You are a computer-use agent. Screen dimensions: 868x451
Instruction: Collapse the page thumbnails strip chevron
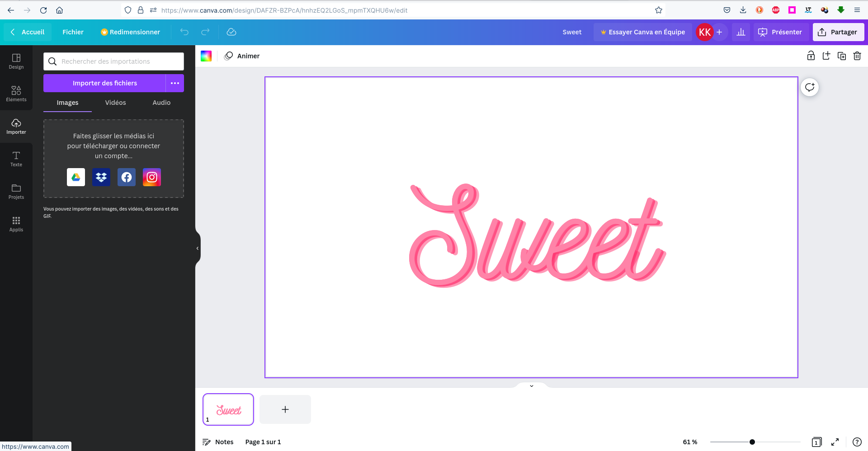click(532, 385)
